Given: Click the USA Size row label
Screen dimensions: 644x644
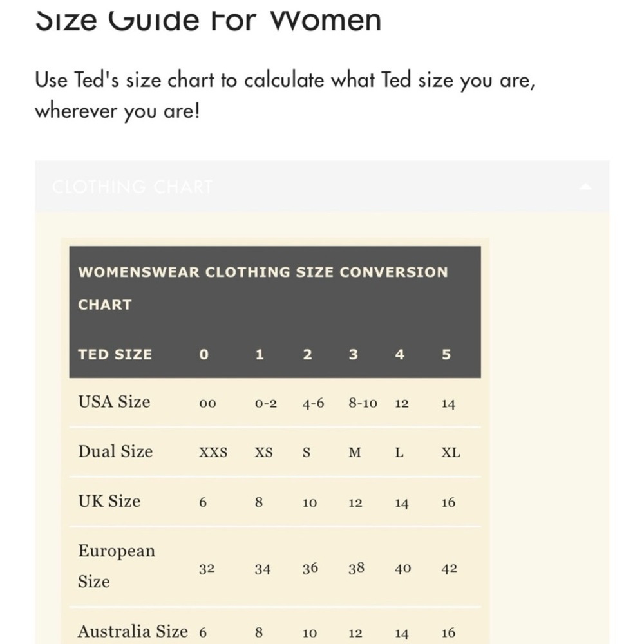Looking at the screenshot, I should coord(114,402).
